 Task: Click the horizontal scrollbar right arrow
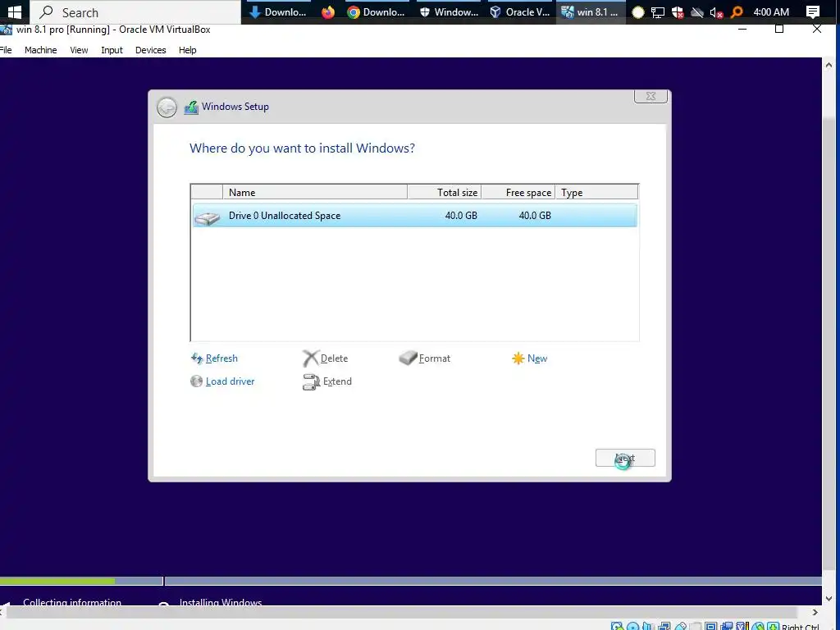815,612
